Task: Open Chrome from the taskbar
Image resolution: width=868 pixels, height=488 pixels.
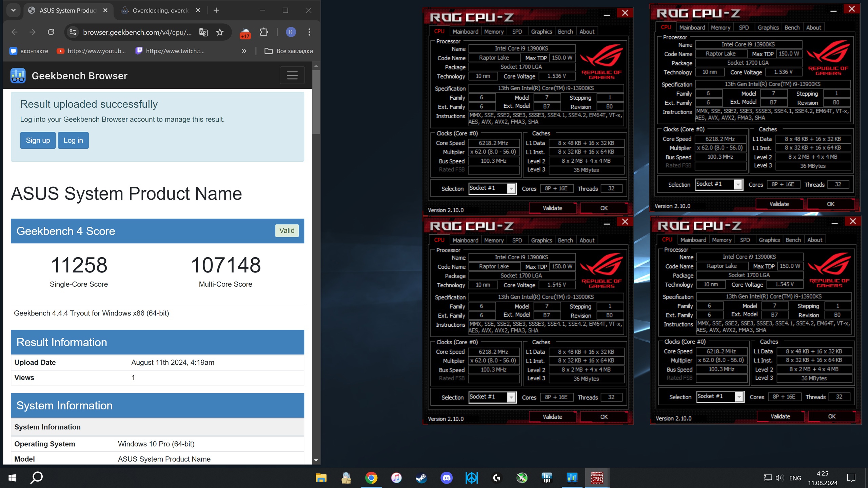Action: pos(371,478)
